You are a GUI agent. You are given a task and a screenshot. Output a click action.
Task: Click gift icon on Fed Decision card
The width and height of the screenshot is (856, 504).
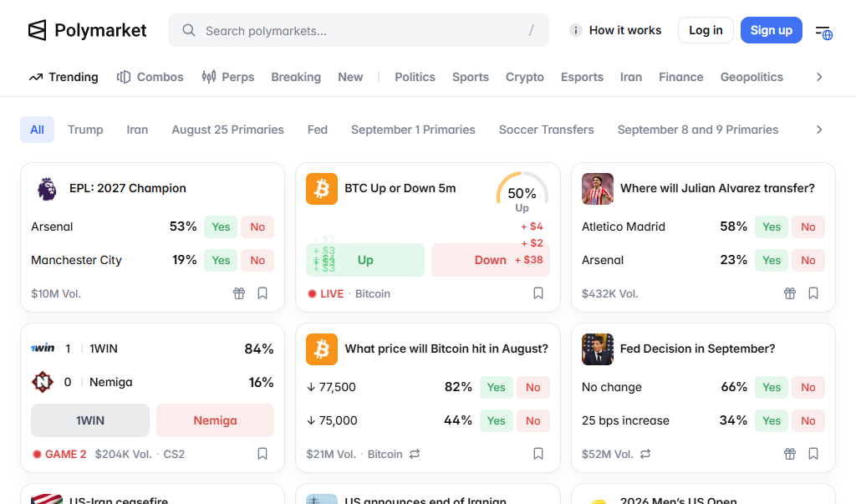(x=790, y=454)
